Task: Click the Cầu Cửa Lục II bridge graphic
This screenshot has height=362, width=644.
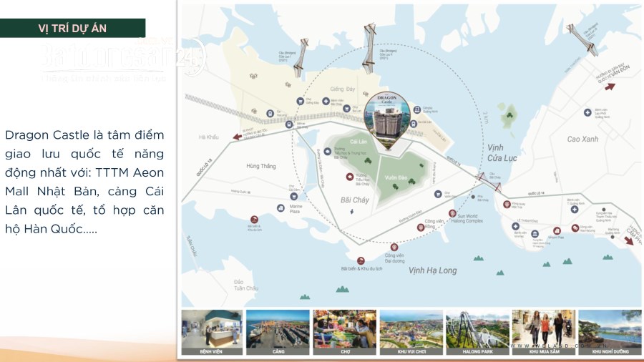Action: tap(370, 48)
